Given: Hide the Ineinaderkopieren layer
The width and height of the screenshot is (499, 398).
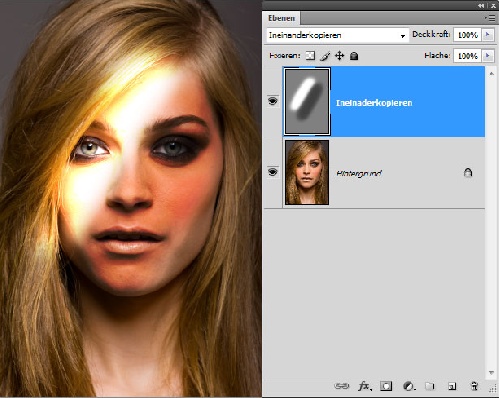Looking at the screenshot, I should point(273,101).
